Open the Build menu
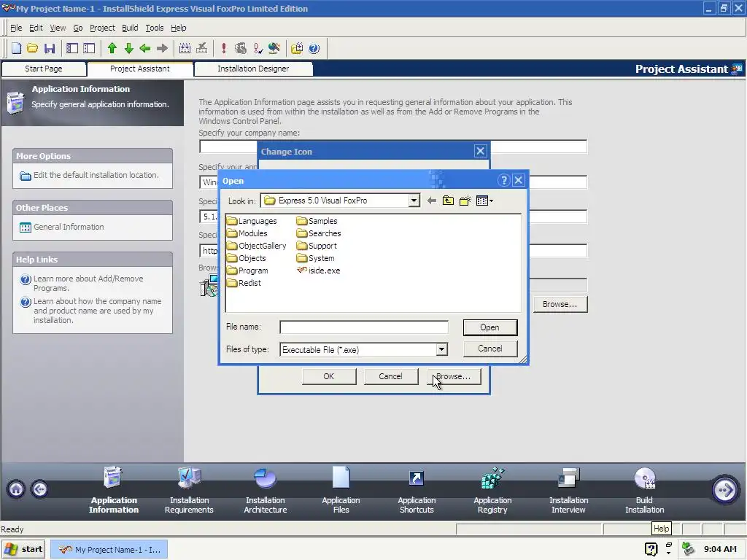Image resolution: width=747 pixels, height=560 pixels. (130, 28)
